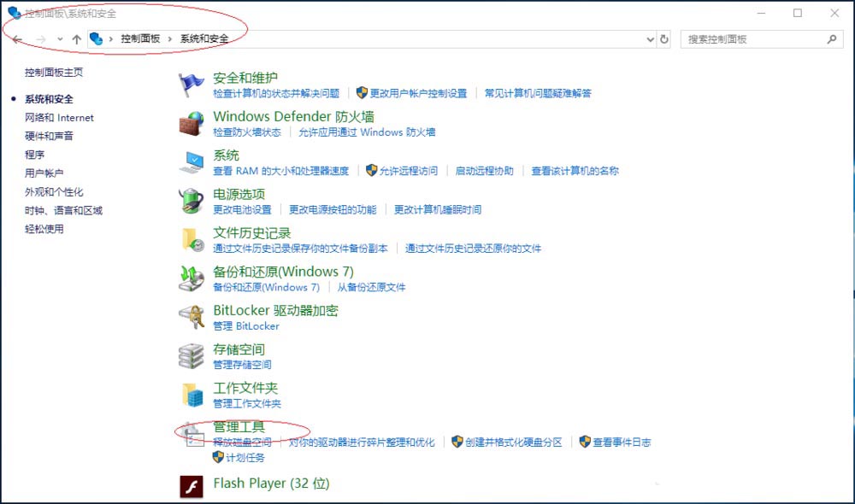This screenshot has width=855, height=504.
Task: Open the 文件历史记录 heading
Action: (x=252, y=233)
